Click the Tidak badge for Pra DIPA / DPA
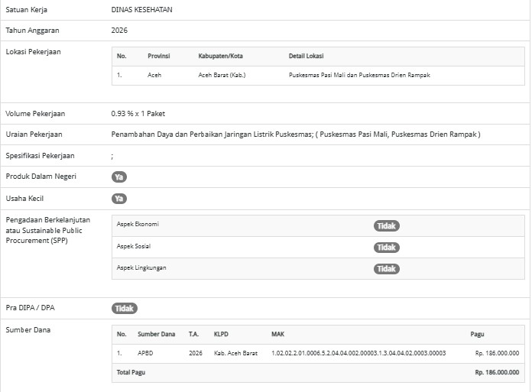 point(124,309)
